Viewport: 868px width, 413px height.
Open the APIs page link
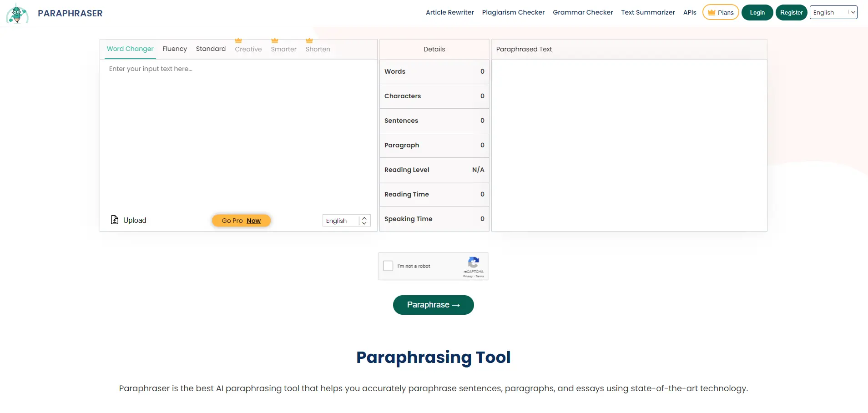(x=690, y=12)
